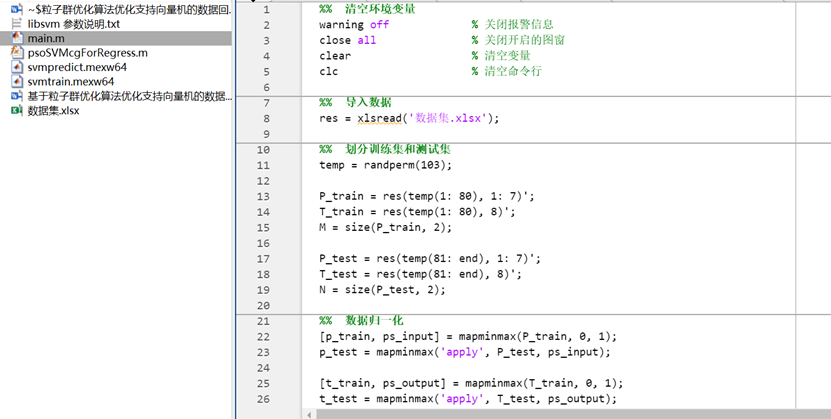This screenshot has width=831, height=419.
Task: Click the '[t_train, ps_output]' mapminmax line
Action: pyautogui.click(x=471, y=384)
